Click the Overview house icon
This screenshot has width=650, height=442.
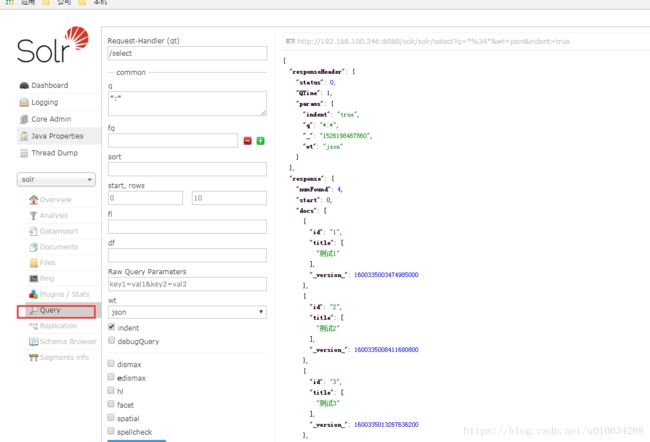click(34, 200)
